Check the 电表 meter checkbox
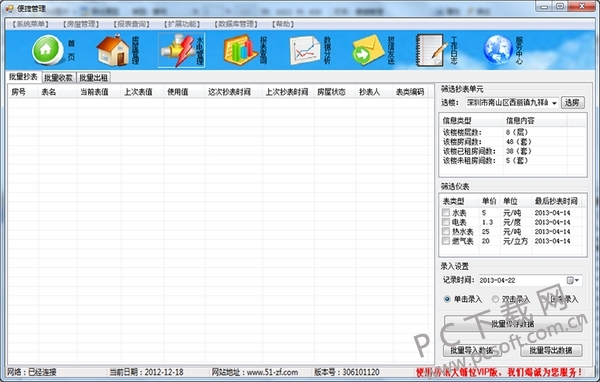Screen dimensions: 600x382 click(x=446, y=222)
